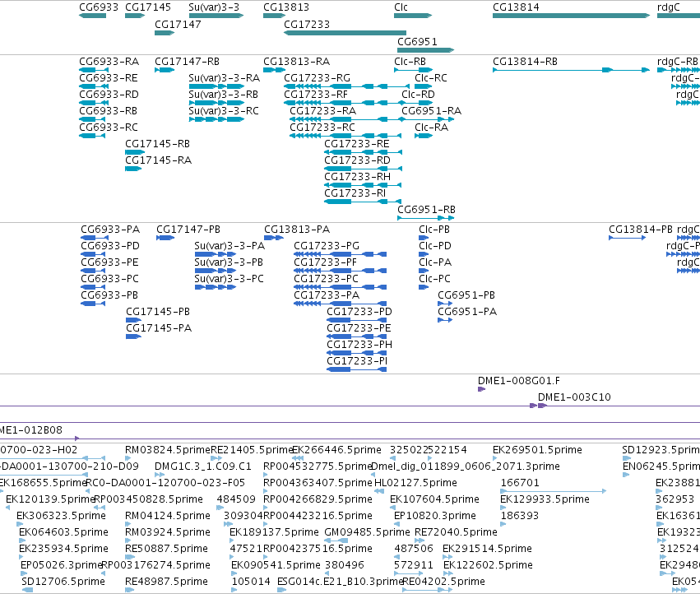
Task: Select protein CG6933-PB
Action: (109, 295)
